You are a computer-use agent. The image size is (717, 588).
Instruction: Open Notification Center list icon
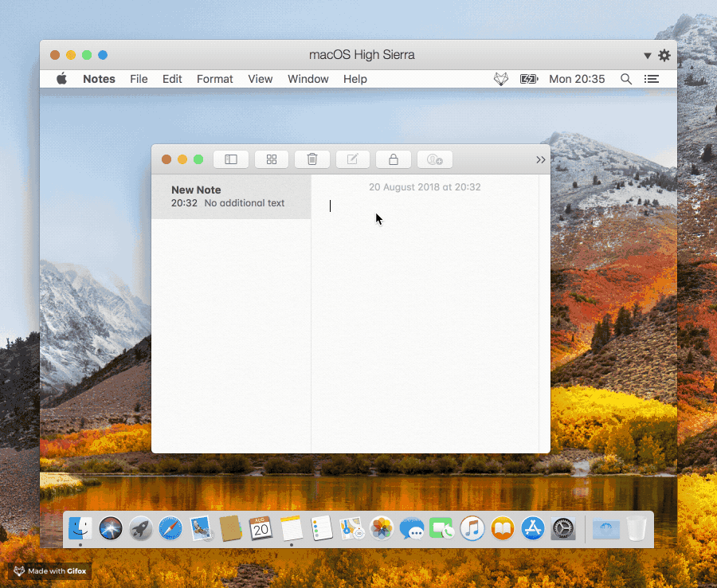(x=651, y=79)
